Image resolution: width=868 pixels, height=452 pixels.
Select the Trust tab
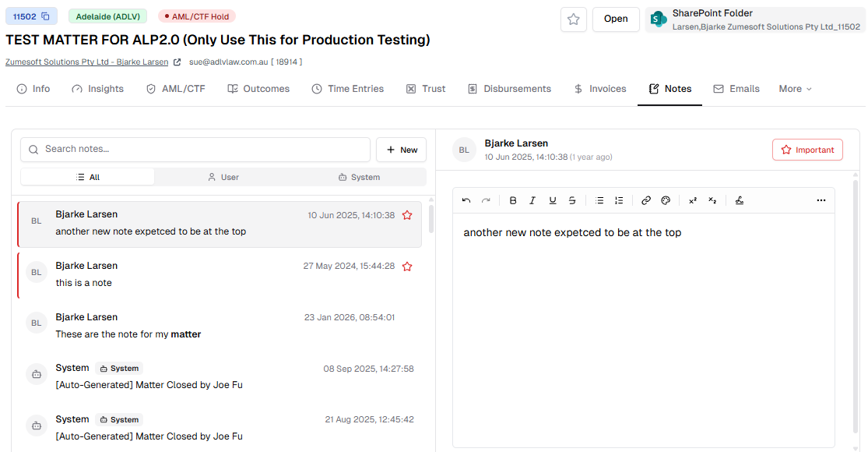[426, 89]
